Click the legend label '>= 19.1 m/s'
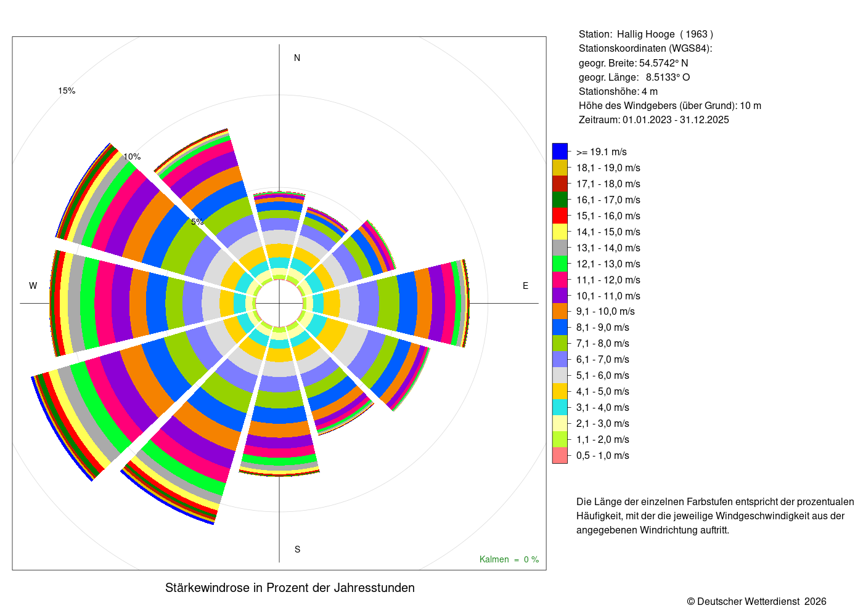 click(x=602, y=152)
